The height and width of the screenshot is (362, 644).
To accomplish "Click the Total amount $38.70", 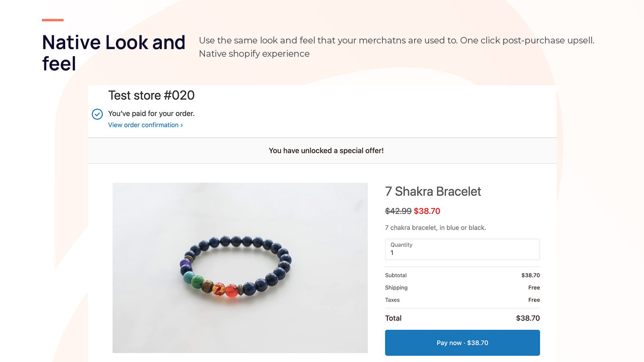I will 528,318.
